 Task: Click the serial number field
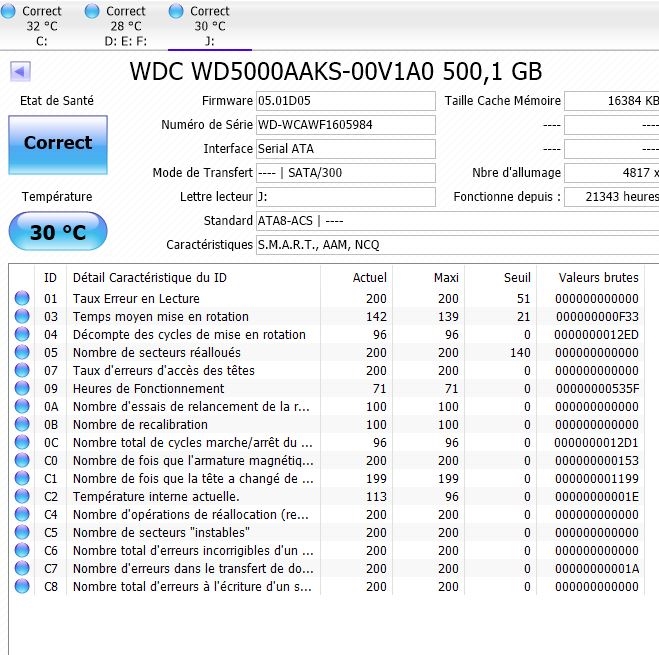(x=346, y=125)
